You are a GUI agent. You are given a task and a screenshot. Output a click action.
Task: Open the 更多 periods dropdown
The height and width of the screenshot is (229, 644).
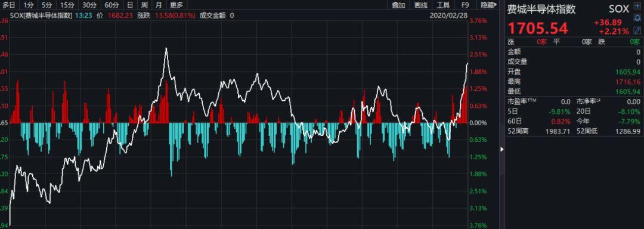(x=177, y=5)
